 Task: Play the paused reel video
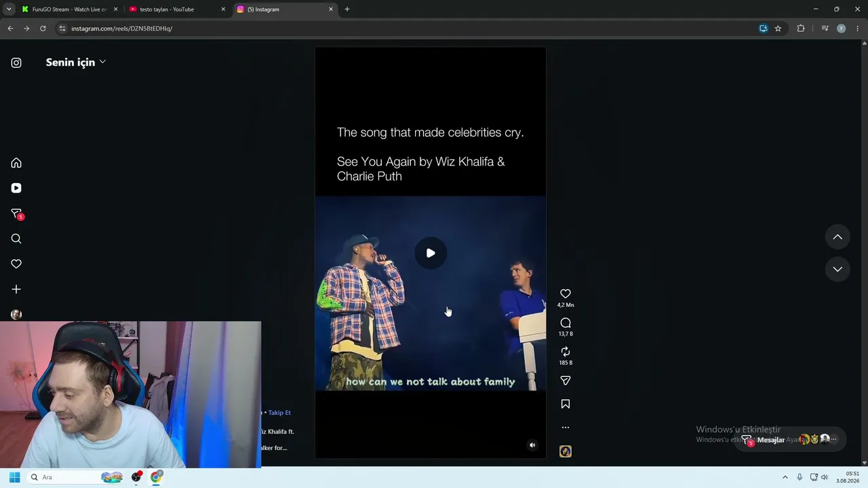point(431,253)
